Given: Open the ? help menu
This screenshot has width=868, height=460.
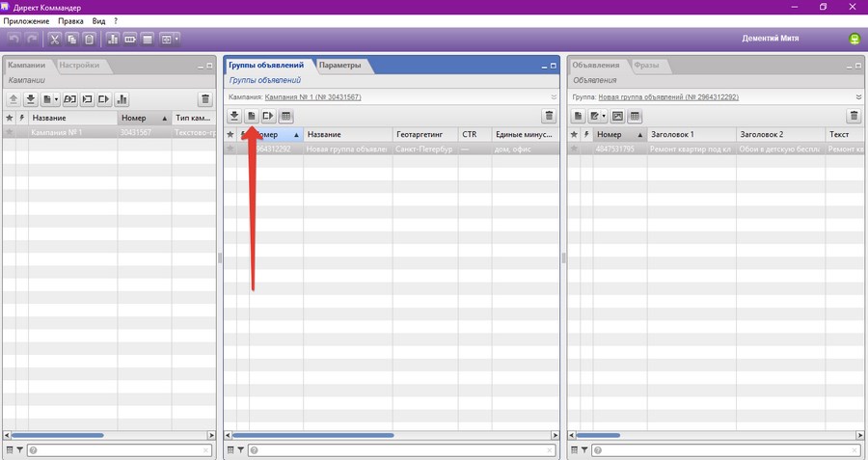Looking at the screenshot, I should pos(116,21).
